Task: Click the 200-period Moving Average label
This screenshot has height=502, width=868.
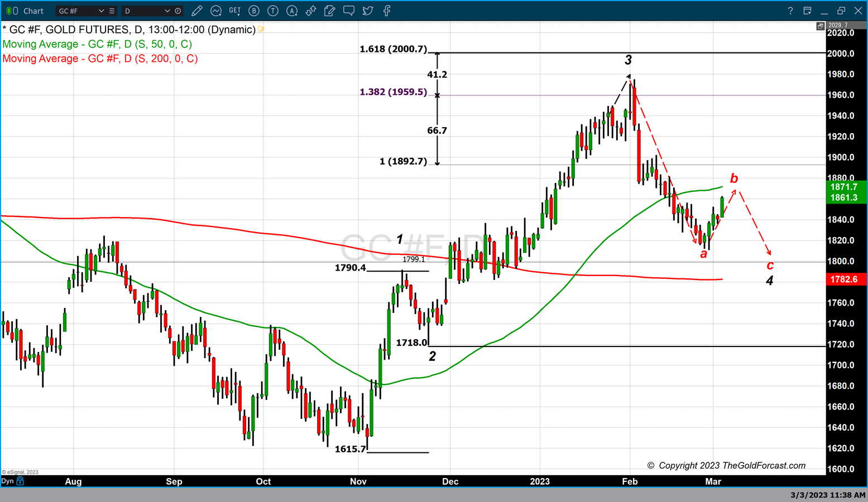Action: 100,59
